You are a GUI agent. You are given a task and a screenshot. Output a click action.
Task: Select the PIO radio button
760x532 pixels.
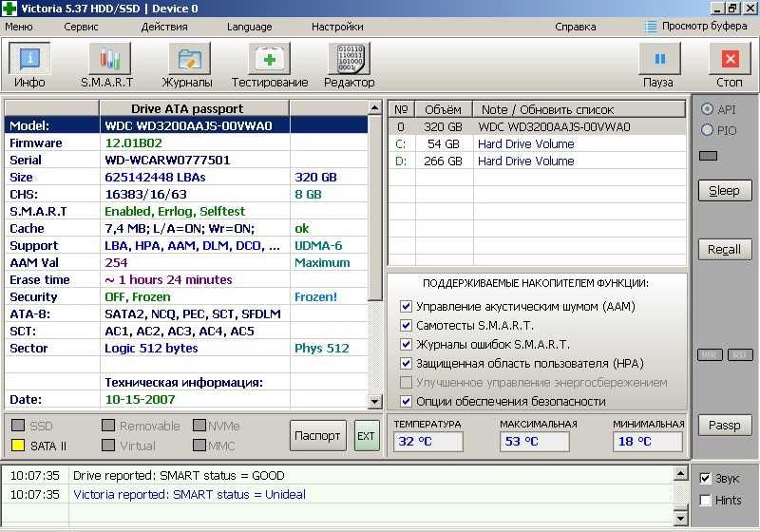[x=707, y=130]
